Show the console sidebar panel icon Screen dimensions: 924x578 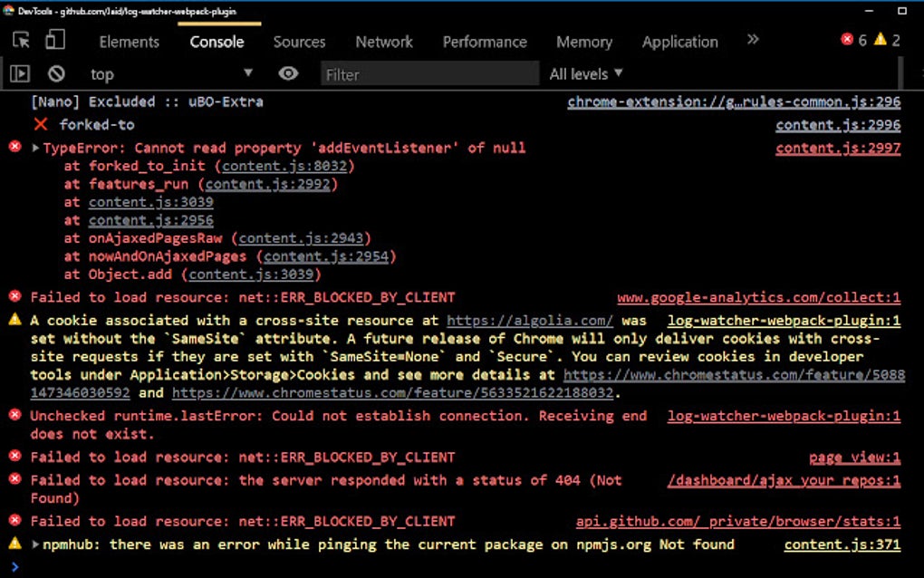[x=20, y=73]
